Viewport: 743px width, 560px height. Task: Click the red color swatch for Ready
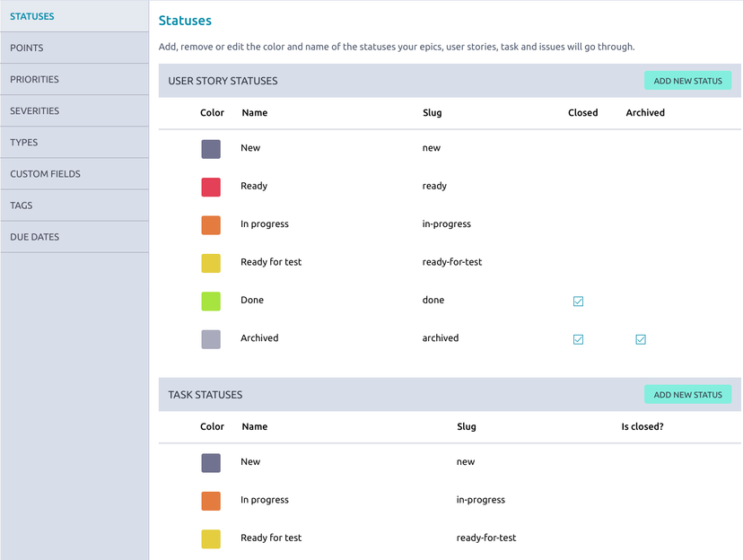pyautogui.click(x=210, y=187)
